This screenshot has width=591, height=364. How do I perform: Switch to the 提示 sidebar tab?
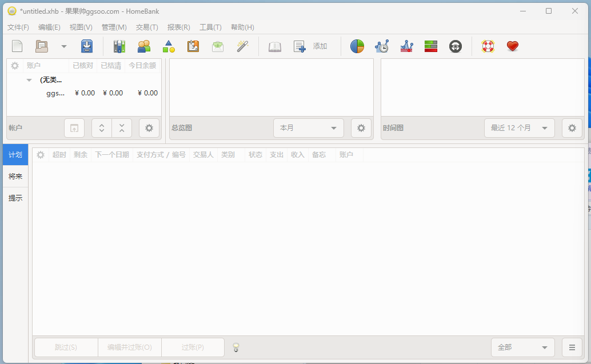(x=15, y=198)
